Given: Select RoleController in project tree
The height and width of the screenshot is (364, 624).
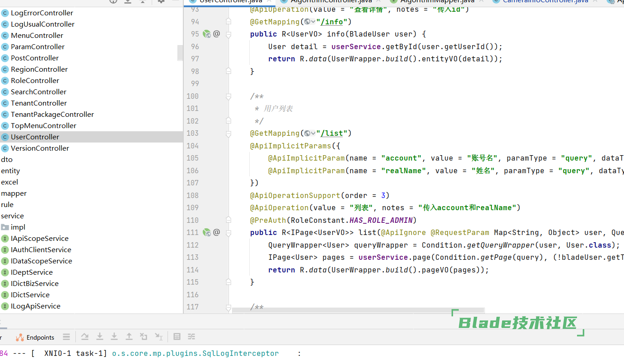Looking at the screenshot, I should pos(35,81).
